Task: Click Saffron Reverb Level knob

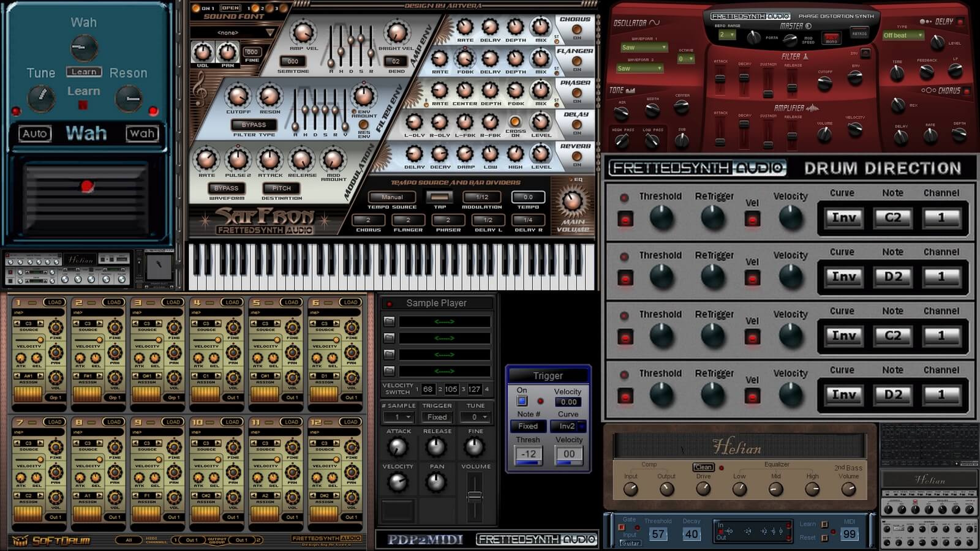Action: click(540, 153)
